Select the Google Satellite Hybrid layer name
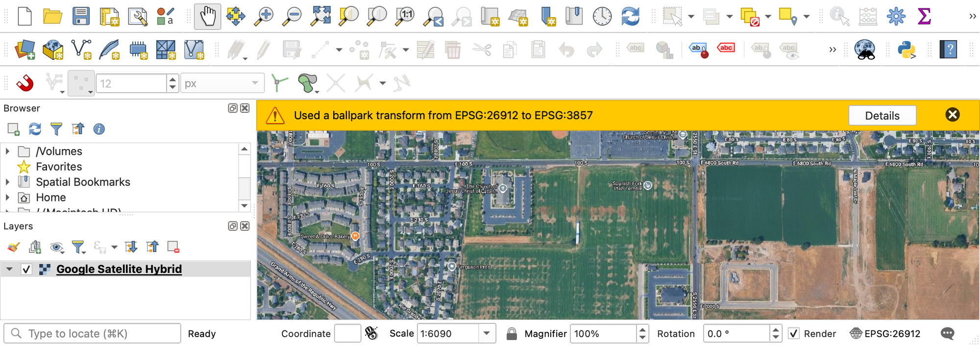The height and width of the screenshot is (346, 980). pyautogui.click(x=119, y=269)
